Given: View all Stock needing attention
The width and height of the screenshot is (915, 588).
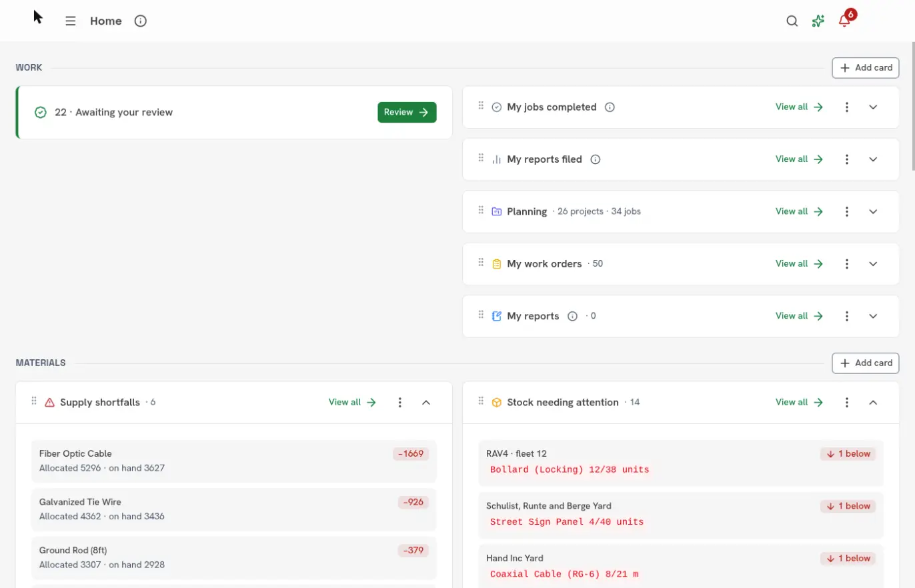Looking at the screenshot, I should (x=800, y=402).
